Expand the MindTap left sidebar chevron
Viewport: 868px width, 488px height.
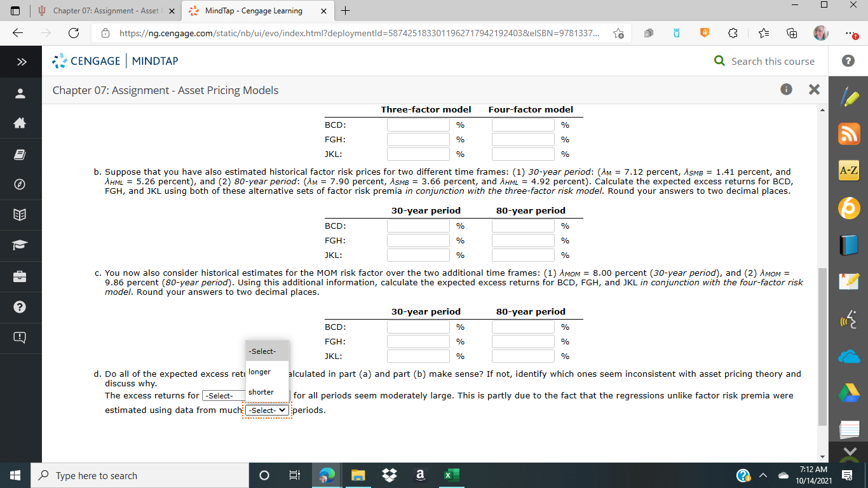click(21, 62)
